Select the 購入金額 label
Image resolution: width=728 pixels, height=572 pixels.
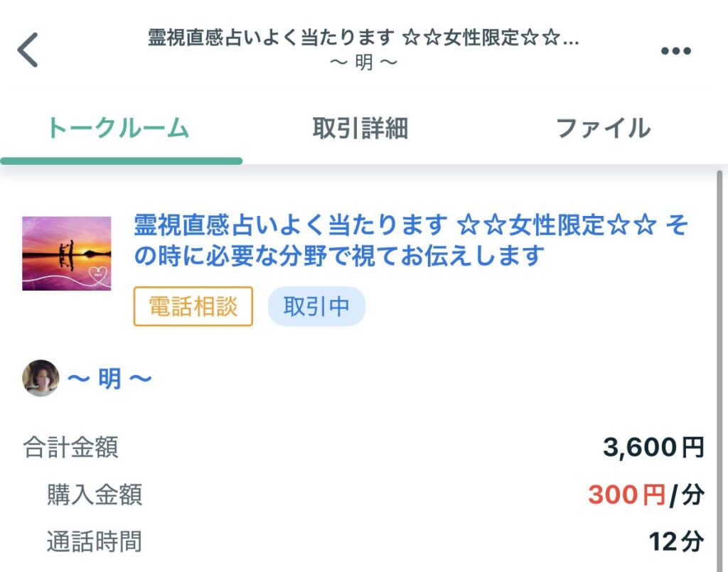click(x=95, y=495)
